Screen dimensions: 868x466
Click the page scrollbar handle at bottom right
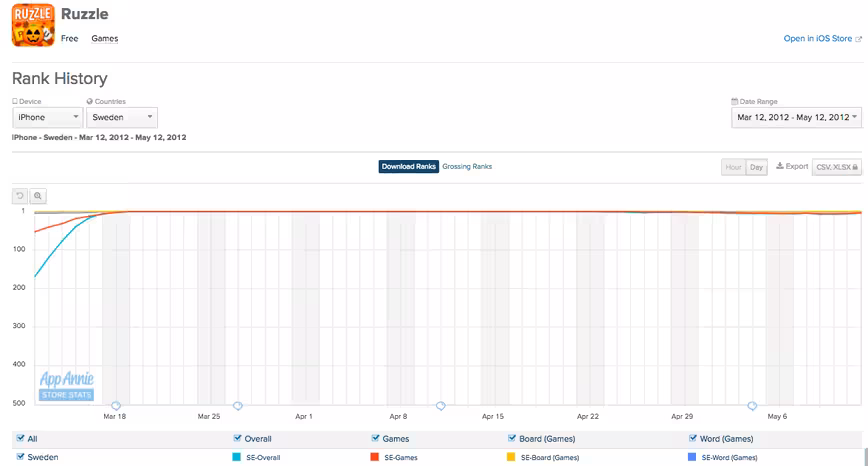865,457
